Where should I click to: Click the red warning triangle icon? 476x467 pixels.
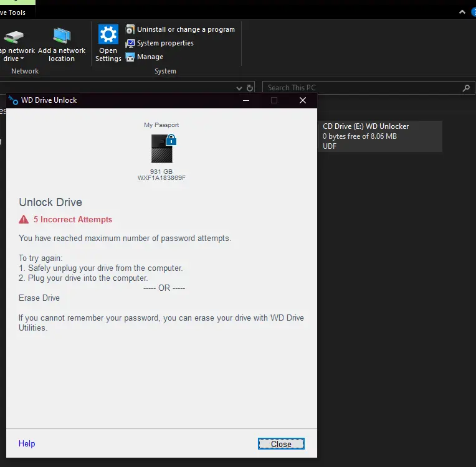point(24,219)
